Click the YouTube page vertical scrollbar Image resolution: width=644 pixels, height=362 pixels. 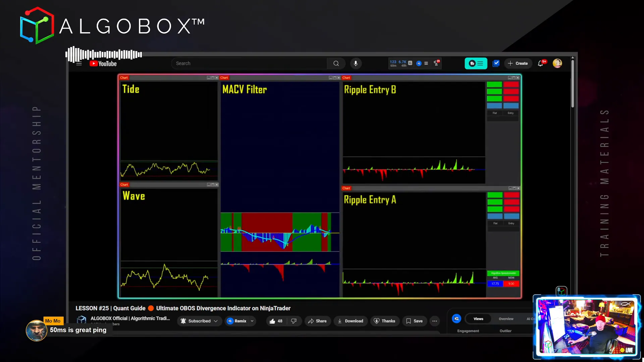tap(573, 84)
